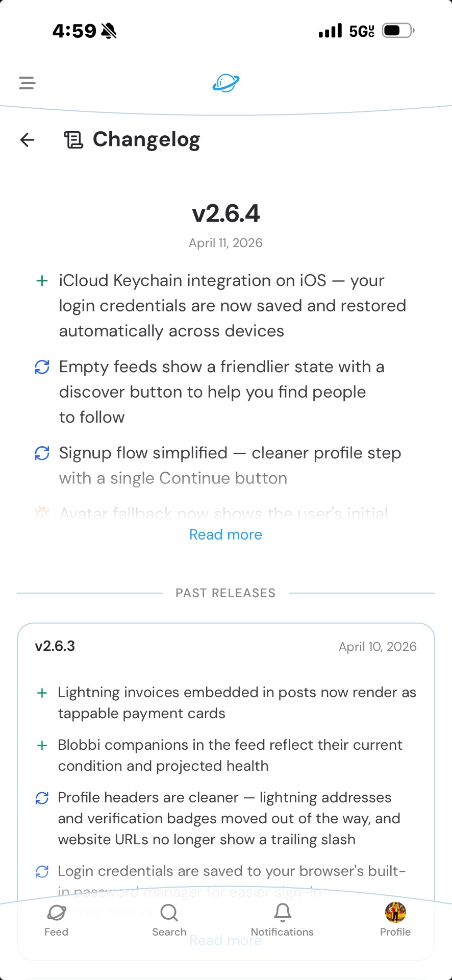
Task: Tap the plus icon beside iCloud Keychain entry
Action: [42, 281]
